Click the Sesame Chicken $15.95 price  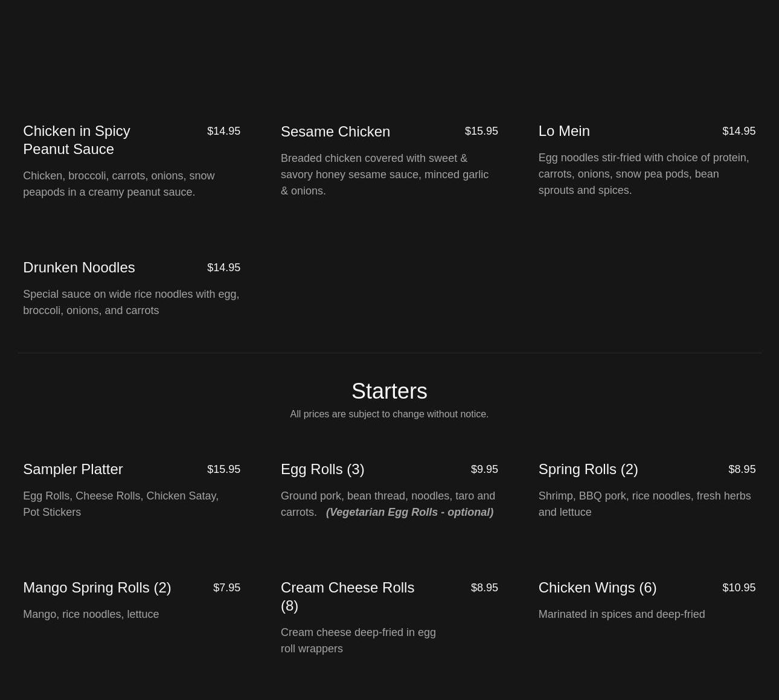[x=481, y=131]
